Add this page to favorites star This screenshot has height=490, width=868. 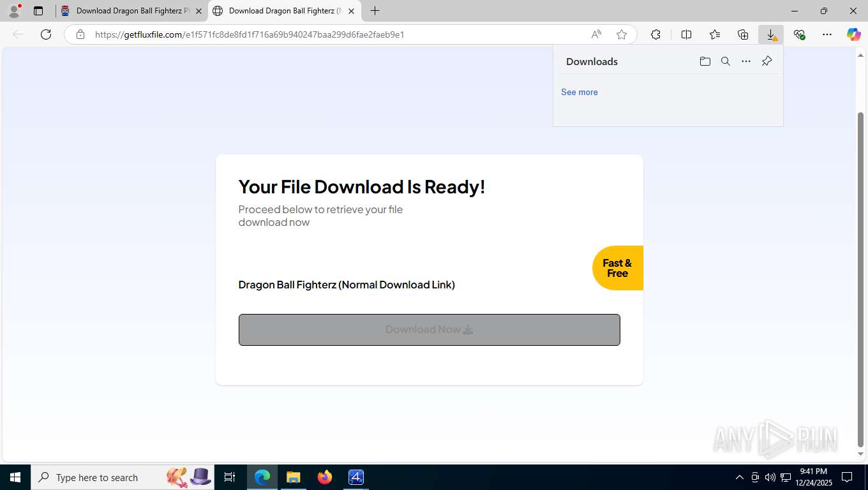tap(622, 34)
